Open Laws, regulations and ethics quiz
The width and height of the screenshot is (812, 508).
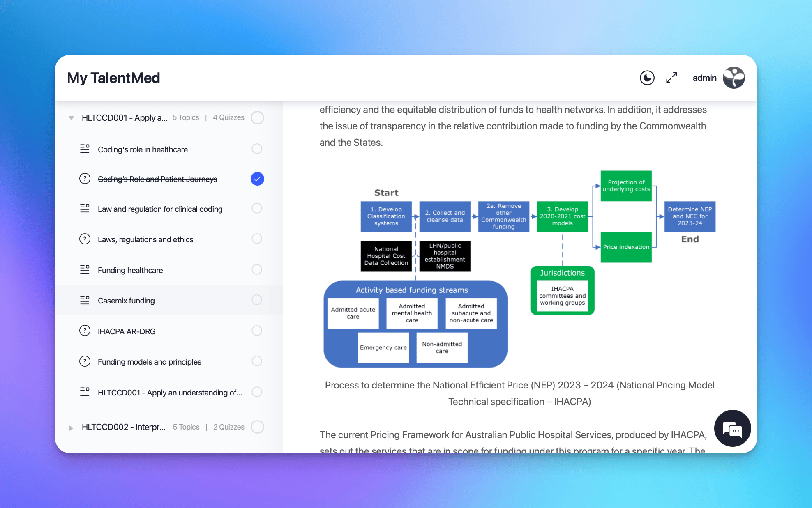[145, 239]
